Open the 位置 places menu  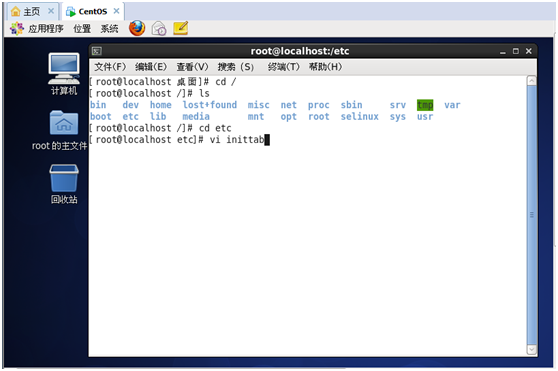(x=82, y=28)
